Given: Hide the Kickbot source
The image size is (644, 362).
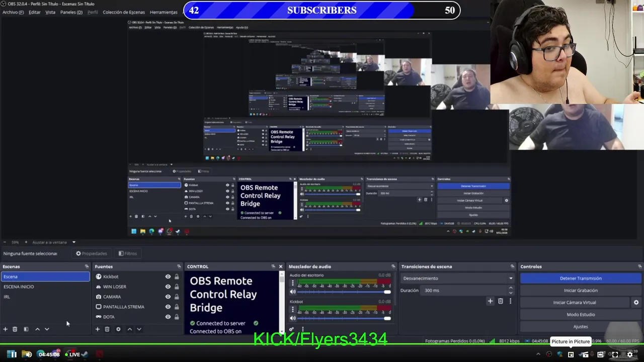Looking at the screenshot, I should coord(168,277).
